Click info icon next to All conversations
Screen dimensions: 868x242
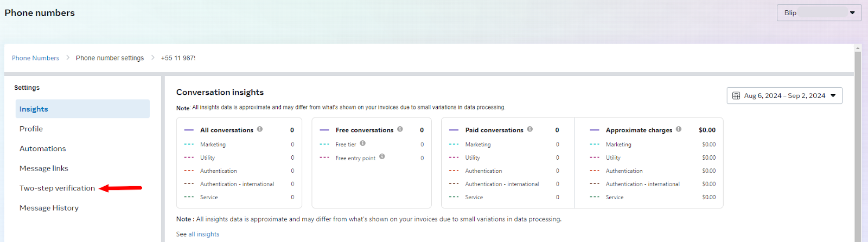click(x=260, y=129)
